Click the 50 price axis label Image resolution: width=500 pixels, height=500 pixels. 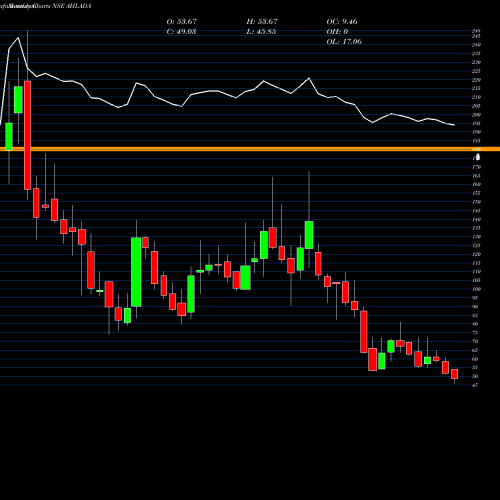(x=475, y=376)
